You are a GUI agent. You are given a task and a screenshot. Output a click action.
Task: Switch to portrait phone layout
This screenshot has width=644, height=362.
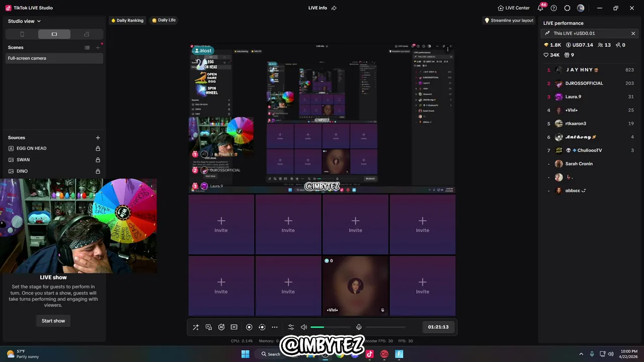pos(22,34)
